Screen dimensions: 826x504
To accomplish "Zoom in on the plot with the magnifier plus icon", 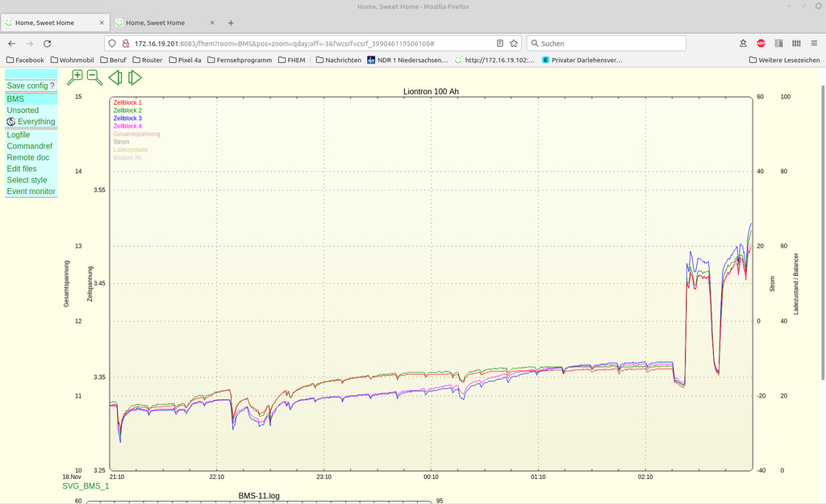I will coord(75,77).
